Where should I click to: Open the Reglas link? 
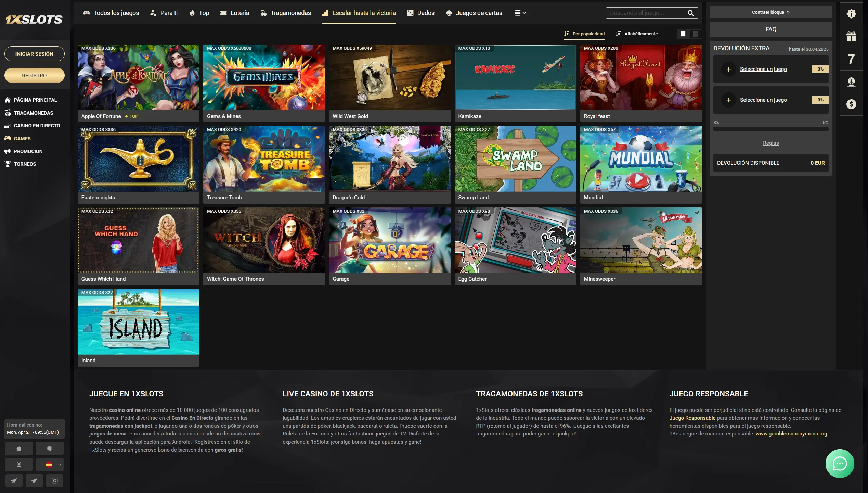click(x=770, y=143)
